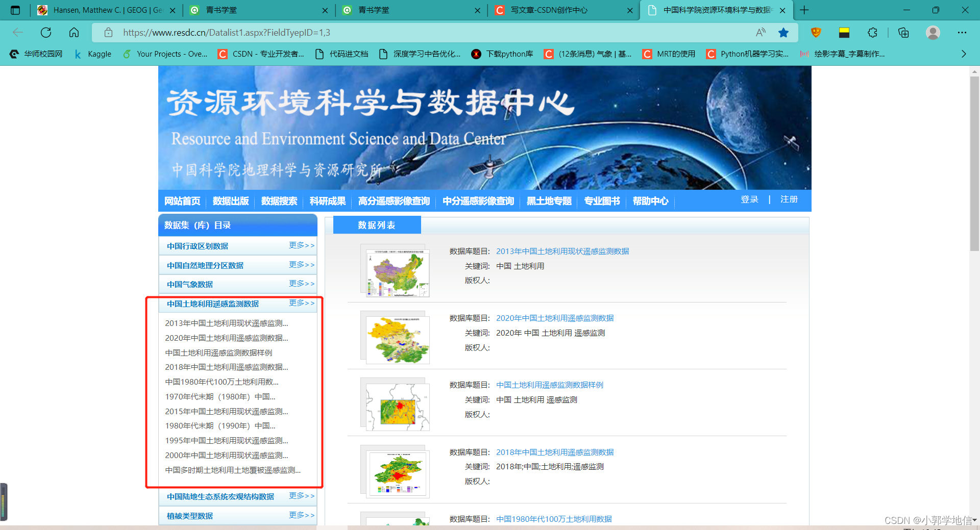980x530 pixels.
Task: Click the 登录 login link
Action: pos(750,199)
